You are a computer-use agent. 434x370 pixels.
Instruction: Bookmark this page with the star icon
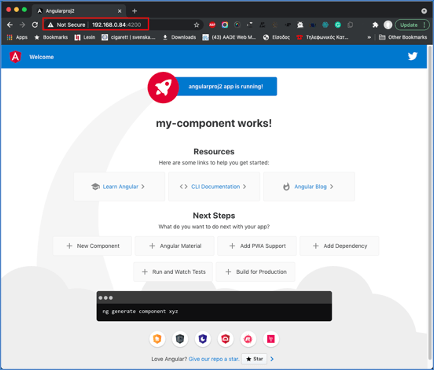(196, 25)
